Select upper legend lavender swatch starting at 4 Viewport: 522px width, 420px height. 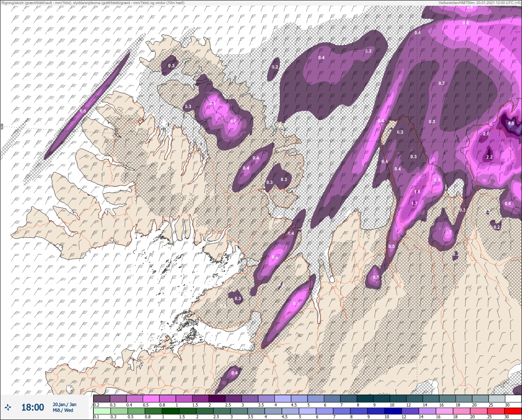pyautogui.click(x=283, y=398)
